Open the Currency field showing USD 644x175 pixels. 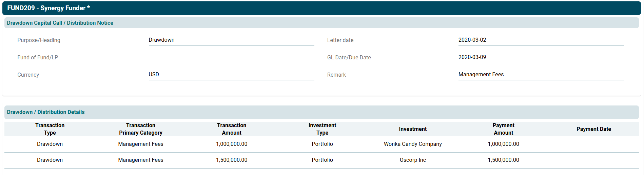[231, 75]
